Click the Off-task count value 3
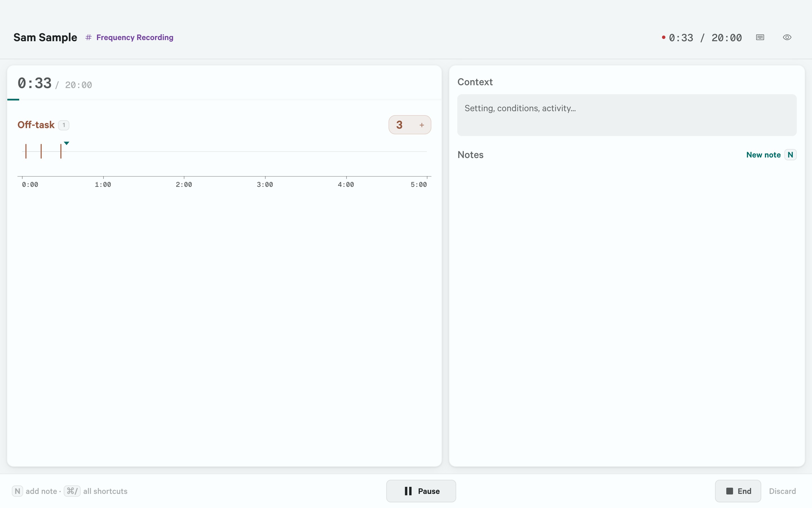The image size is (812, 508). pyautogui.click(x=399, y=125)
